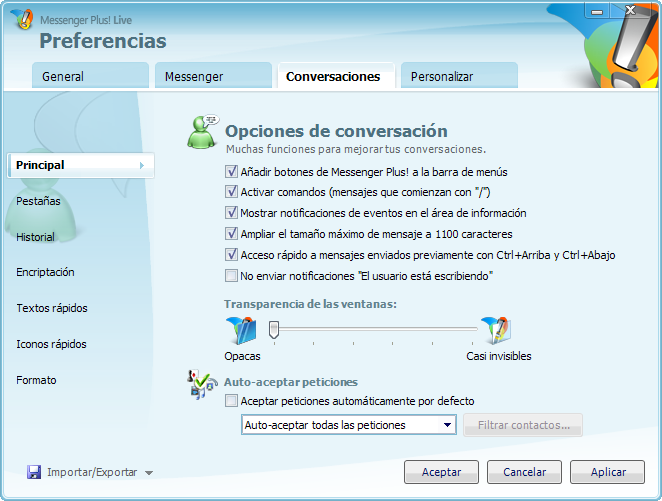Uncheck Activar comandos option

[232, 192]
